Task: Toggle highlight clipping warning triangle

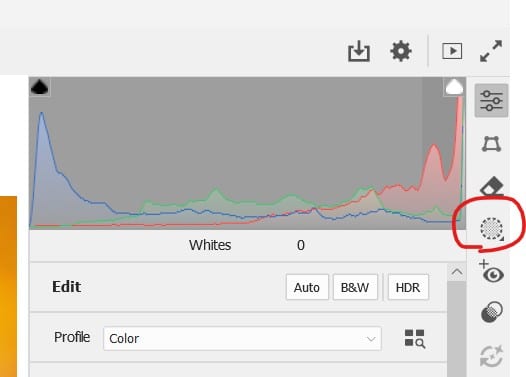Action: pyautogui.click(x=454, y=87)
